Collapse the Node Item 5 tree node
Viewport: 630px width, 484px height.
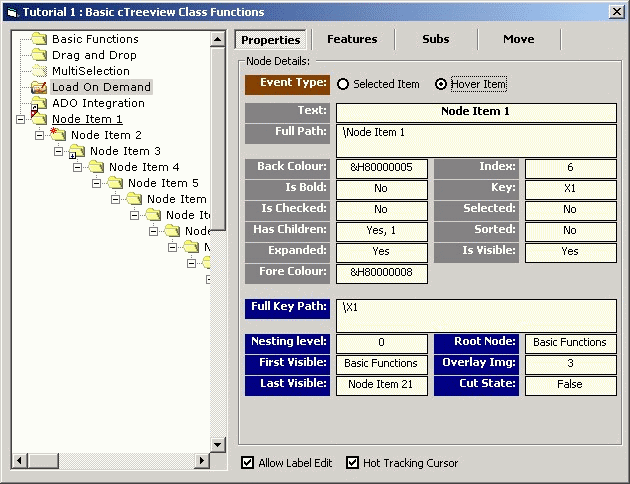tap(97, 183)
